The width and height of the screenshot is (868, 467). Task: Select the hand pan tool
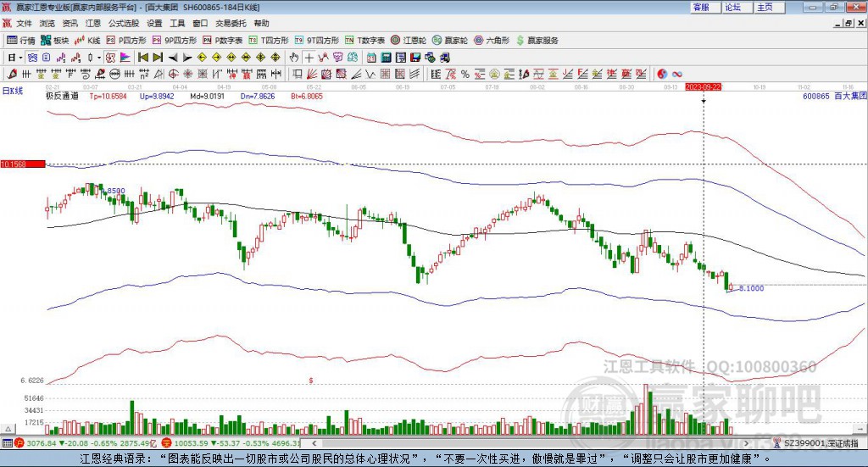pos(293,58)
